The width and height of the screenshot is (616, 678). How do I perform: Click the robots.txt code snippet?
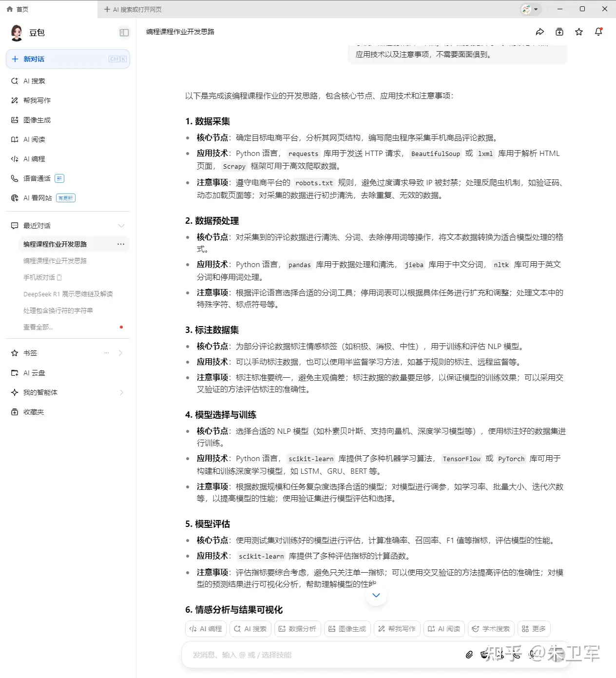[314, 183]
